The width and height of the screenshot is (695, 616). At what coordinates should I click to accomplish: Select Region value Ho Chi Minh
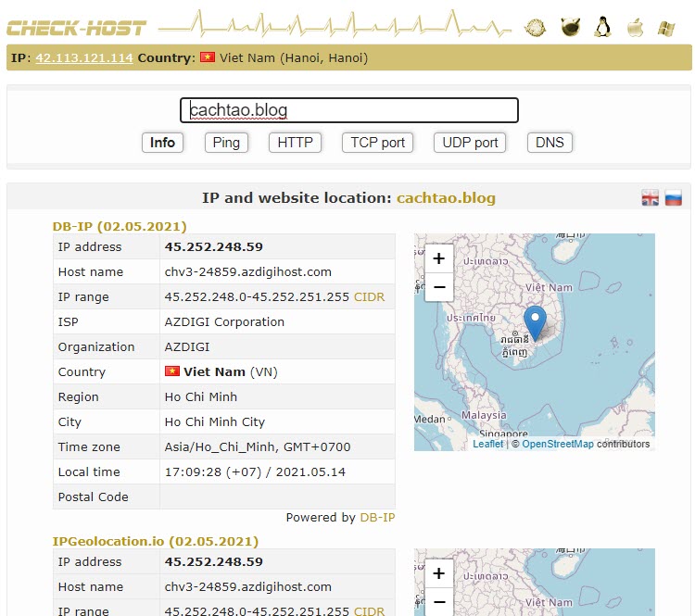[201, 396]
